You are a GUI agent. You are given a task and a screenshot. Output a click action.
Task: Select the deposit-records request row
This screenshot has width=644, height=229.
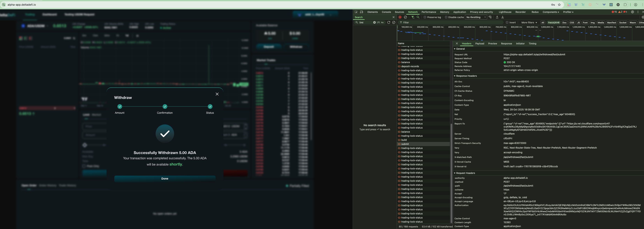[410, 67]
